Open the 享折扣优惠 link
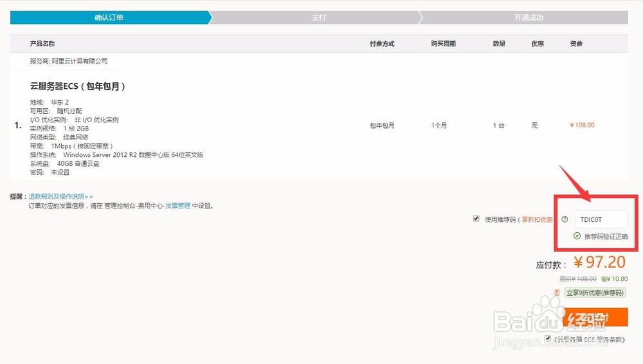 pos(537,219)
